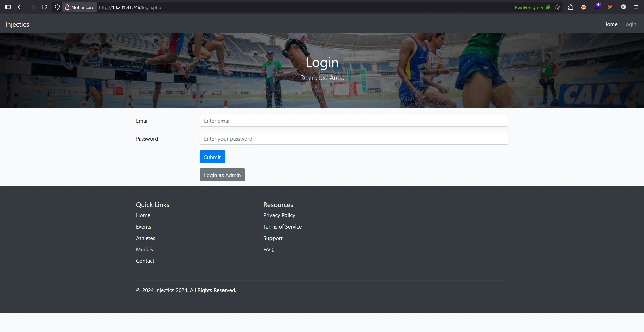Screen dimensions: 644x332
Task: Click the back navigation arrow
Action: click(x=20, y=7)
